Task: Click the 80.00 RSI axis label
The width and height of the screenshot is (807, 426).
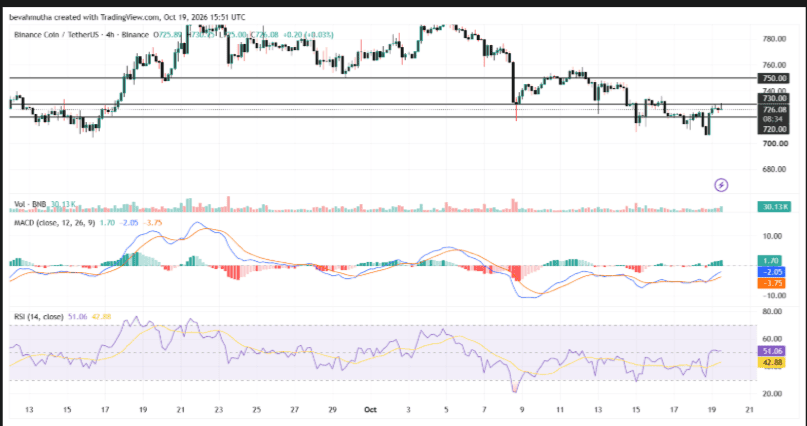Action: pyautogui.click(x=774, y=311)
